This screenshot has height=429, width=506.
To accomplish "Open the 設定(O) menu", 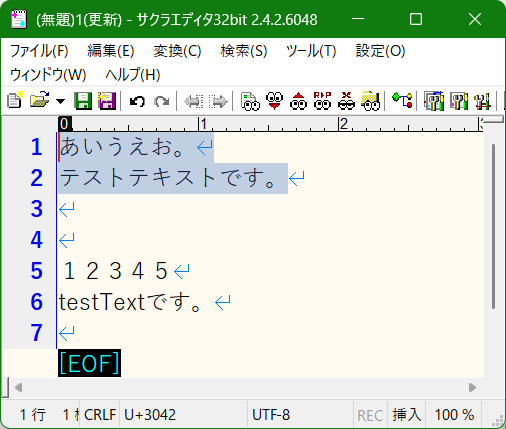I will tap(380, 51).
